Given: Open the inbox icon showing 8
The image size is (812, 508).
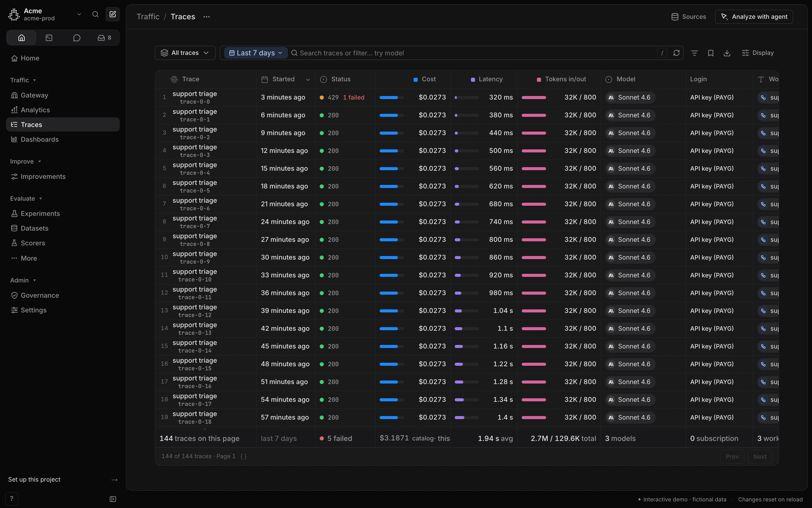Looking at the screenshot, I should click(104, 38).
